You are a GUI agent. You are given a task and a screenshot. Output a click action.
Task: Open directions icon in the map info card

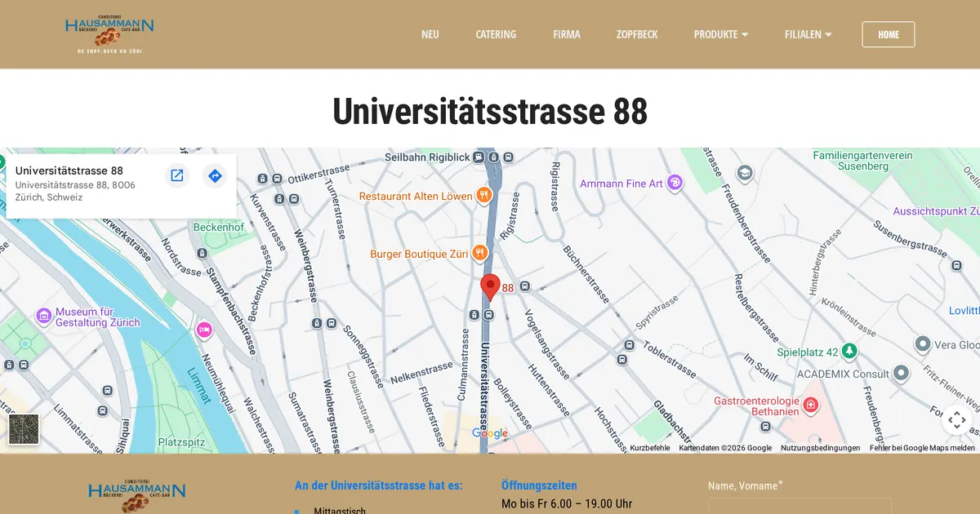click(215, 175)
